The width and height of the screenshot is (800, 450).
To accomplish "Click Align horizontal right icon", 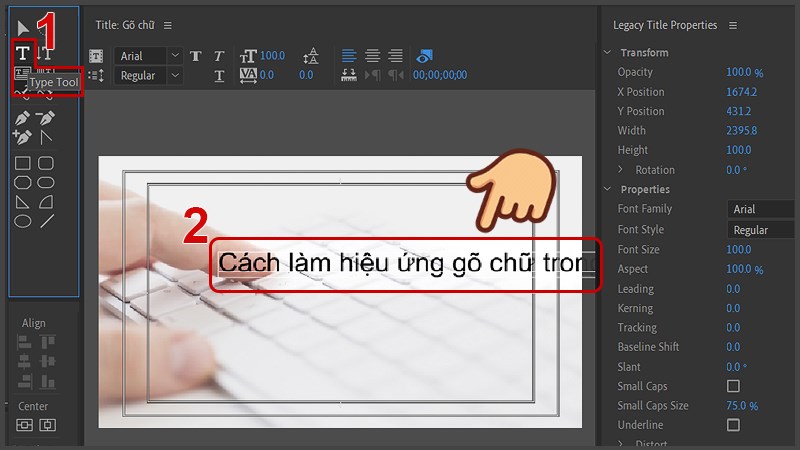I will point(24,381).
